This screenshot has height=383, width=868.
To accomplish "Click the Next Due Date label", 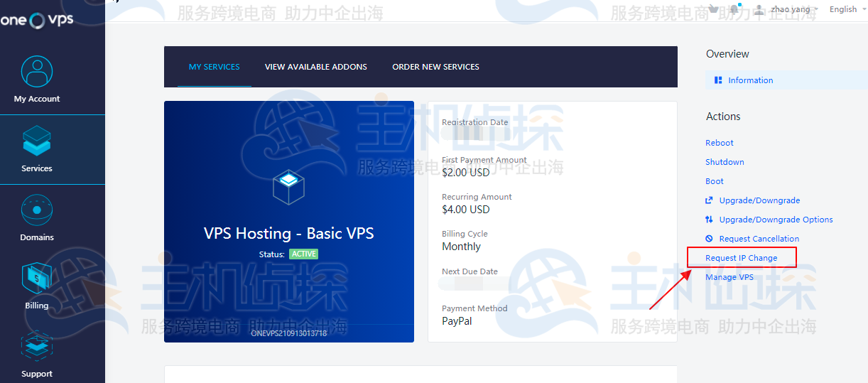I will (x=470, y=271).
